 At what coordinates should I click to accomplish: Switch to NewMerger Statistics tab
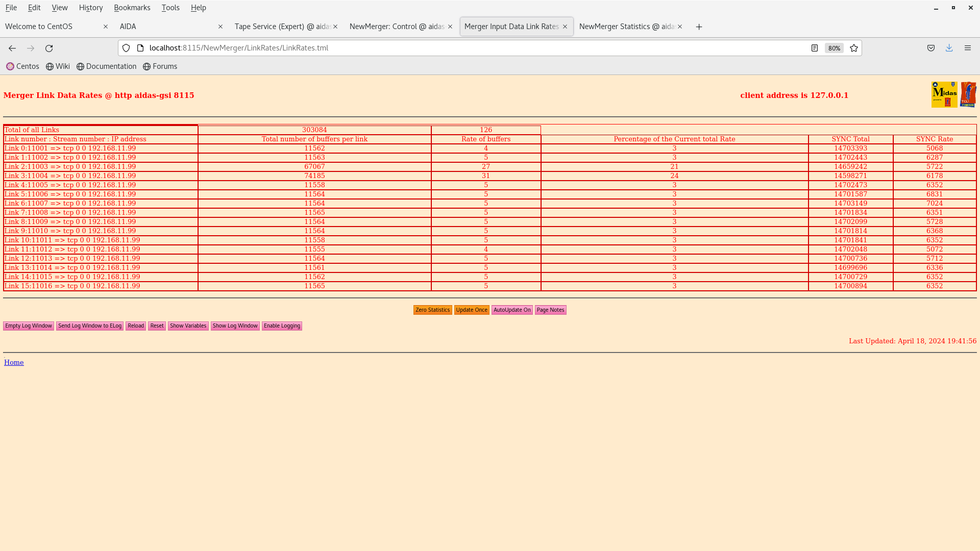(627, 27)
